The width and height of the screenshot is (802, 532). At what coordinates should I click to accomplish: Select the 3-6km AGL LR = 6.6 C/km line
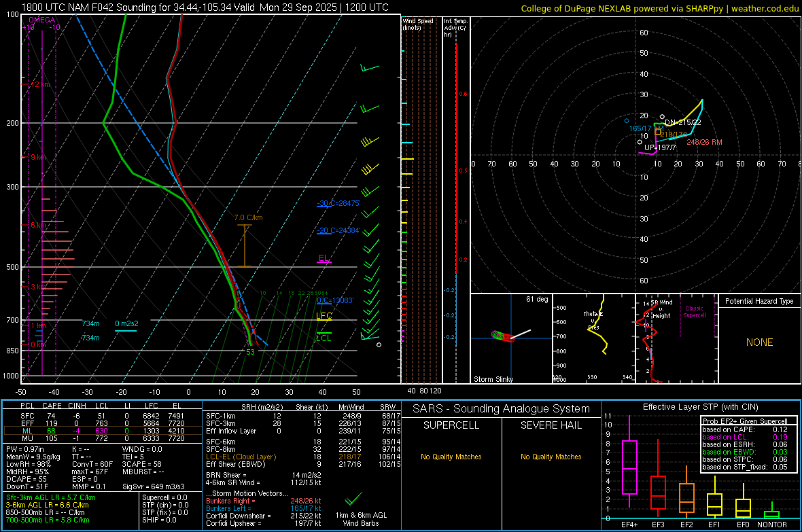(x=47, y=505)
